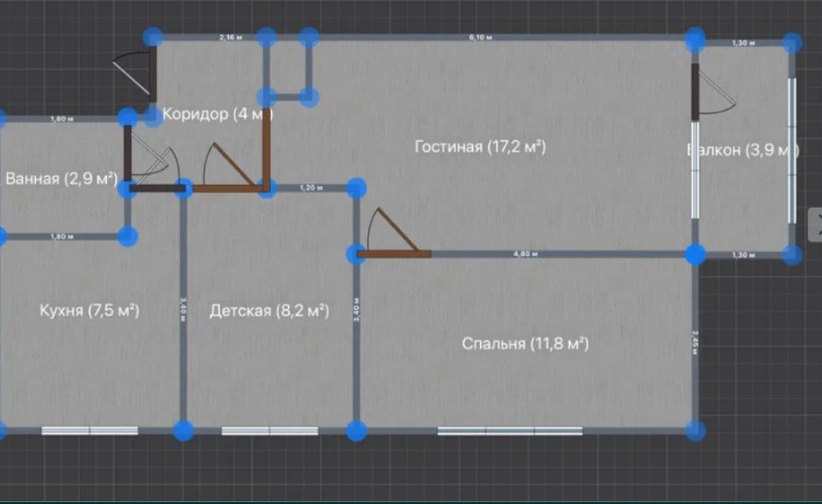Viewport: 822px width, 504px height.
Task: Select the Кухня window on bottom wall
Action: 90,431
